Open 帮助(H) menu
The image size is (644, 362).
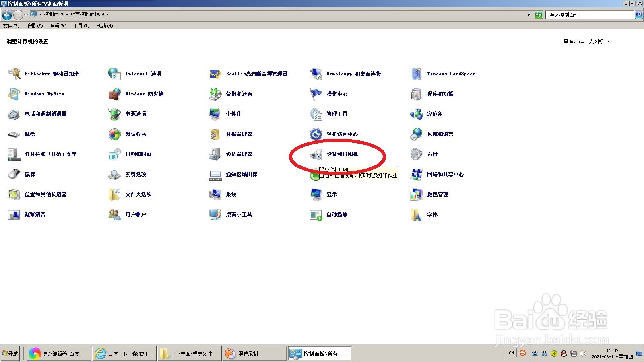tap(105, 26)
